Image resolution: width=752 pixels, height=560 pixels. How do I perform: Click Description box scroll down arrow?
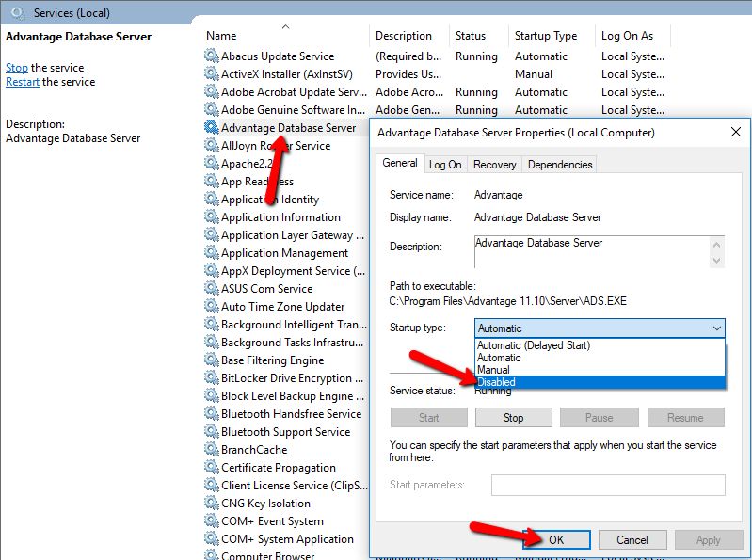716,261
